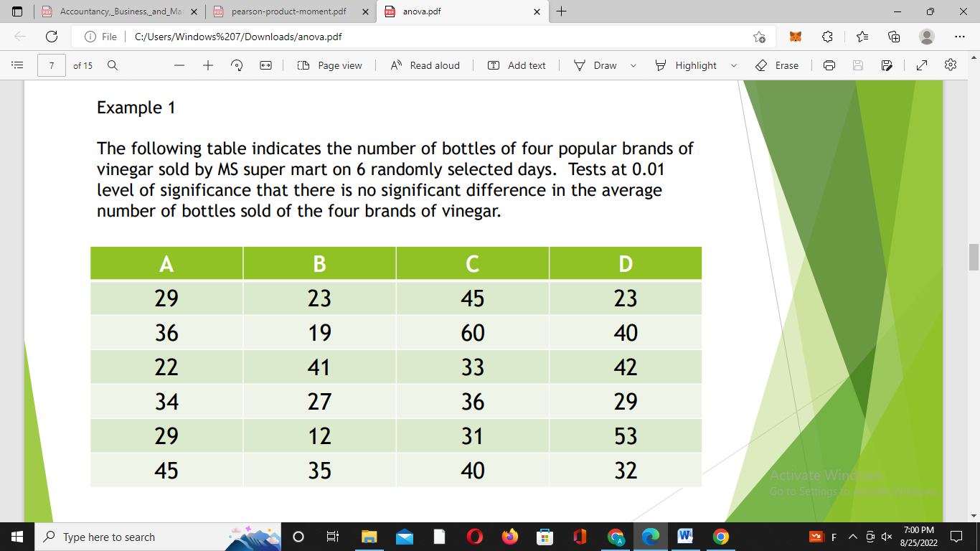This screenshot has height=551, width=980.
Task: Click the table cell containing 60
Action: 472,333
